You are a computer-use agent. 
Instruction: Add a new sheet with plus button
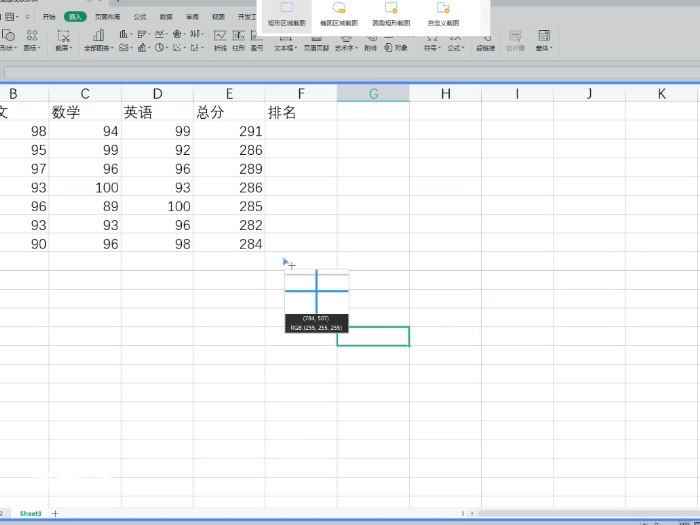click(x=55, y=513)
